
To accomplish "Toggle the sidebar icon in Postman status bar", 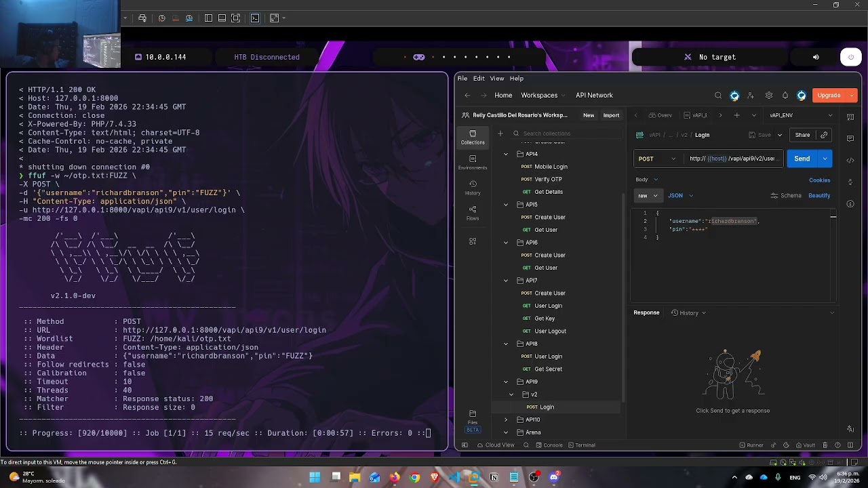I will point(465,445).
